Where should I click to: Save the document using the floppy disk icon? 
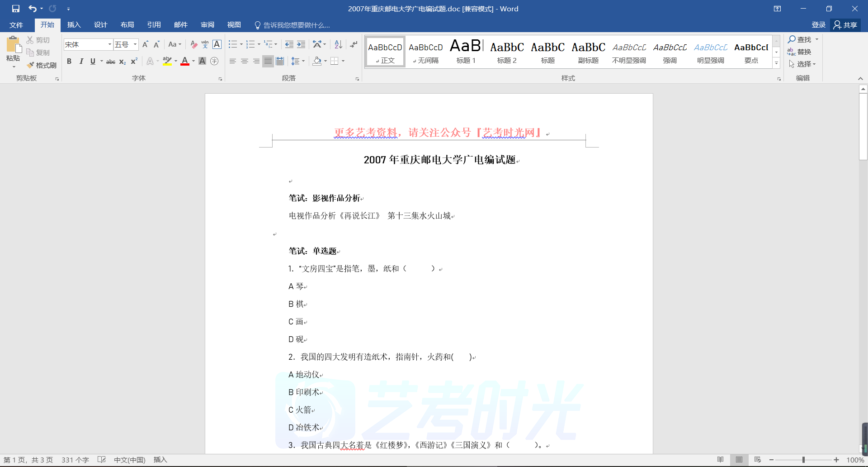click(x=16, y=9)
